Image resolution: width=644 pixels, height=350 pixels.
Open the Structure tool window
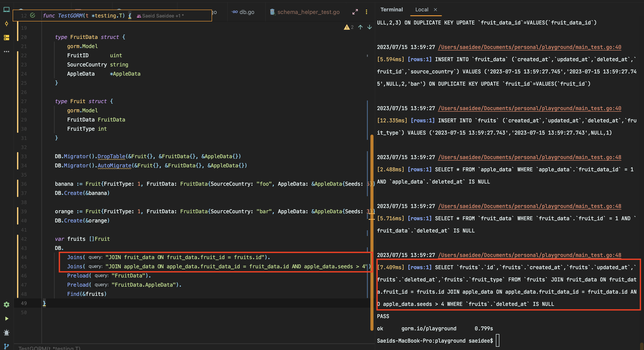tap(7, 38)
